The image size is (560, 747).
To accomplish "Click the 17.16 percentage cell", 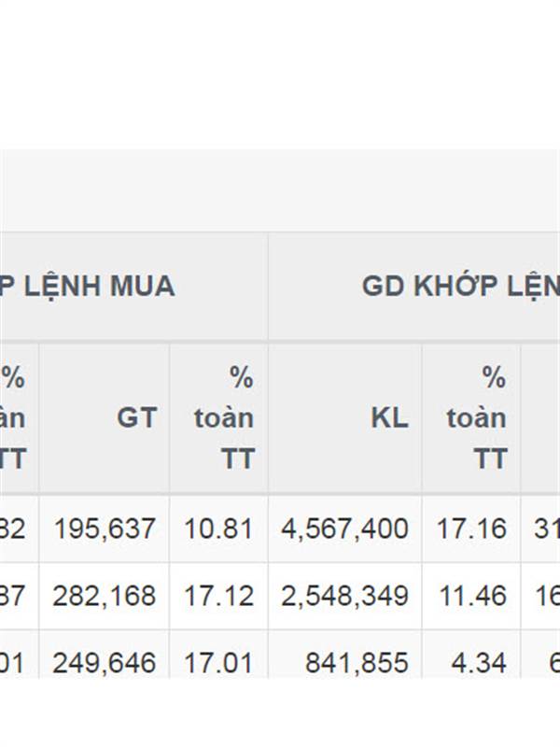I will click(471, 529).
